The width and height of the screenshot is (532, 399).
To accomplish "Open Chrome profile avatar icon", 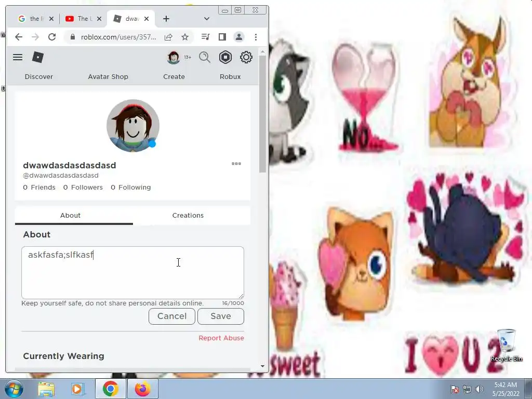I will 239,37.
